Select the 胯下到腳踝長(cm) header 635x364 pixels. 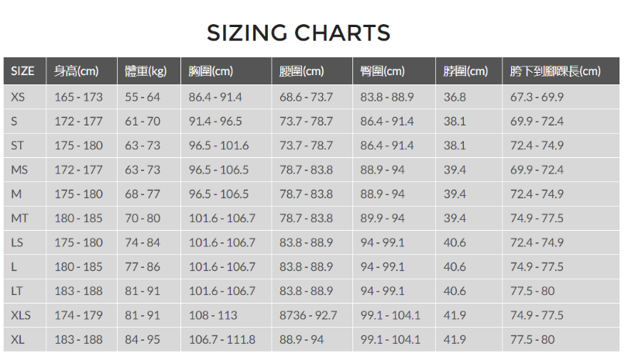[x=561, y=70]
